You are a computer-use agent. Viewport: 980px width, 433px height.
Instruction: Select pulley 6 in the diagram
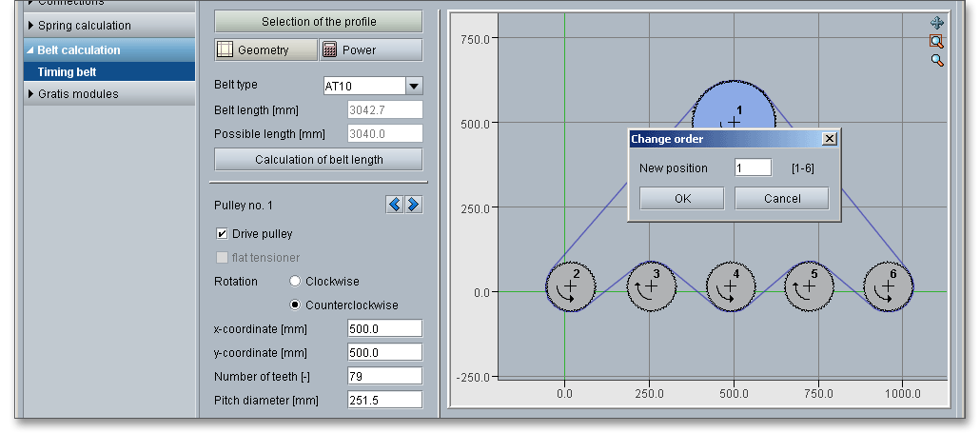point(888,285)
